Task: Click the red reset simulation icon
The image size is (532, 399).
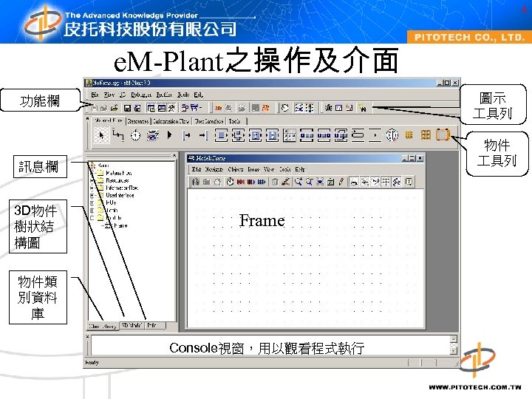Action: 241,183
